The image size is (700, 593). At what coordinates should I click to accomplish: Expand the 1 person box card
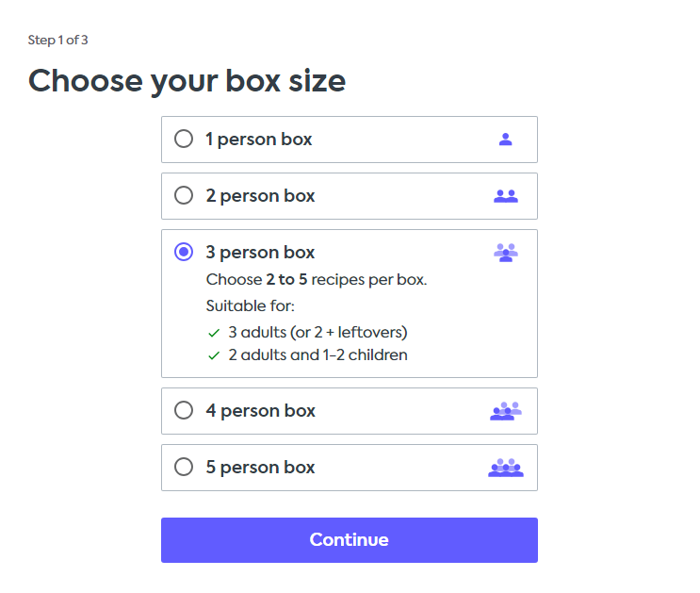(x=350, y=140)
